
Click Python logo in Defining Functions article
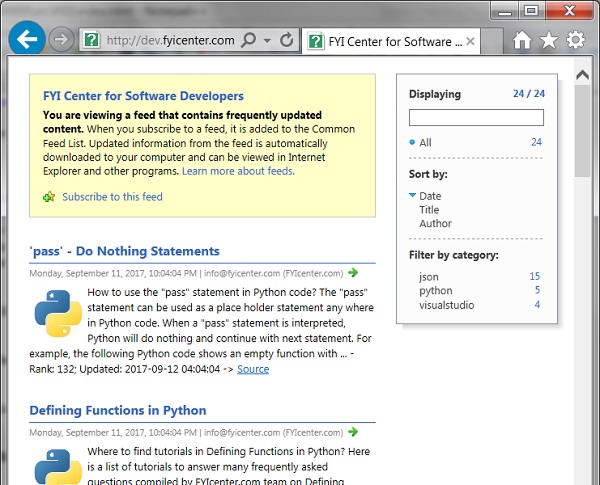pos(58,467)
